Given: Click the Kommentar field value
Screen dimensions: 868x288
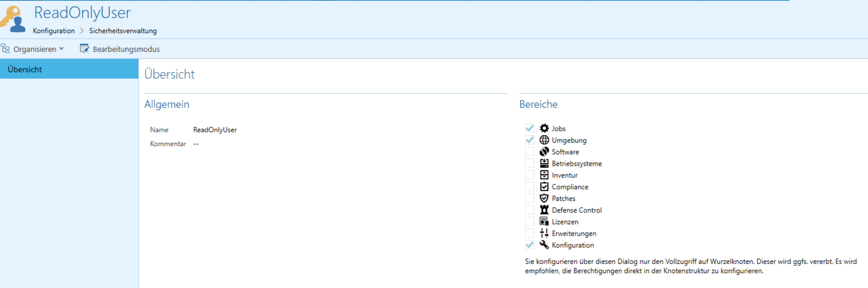Looking at the screenshot, I should point(196,144).
